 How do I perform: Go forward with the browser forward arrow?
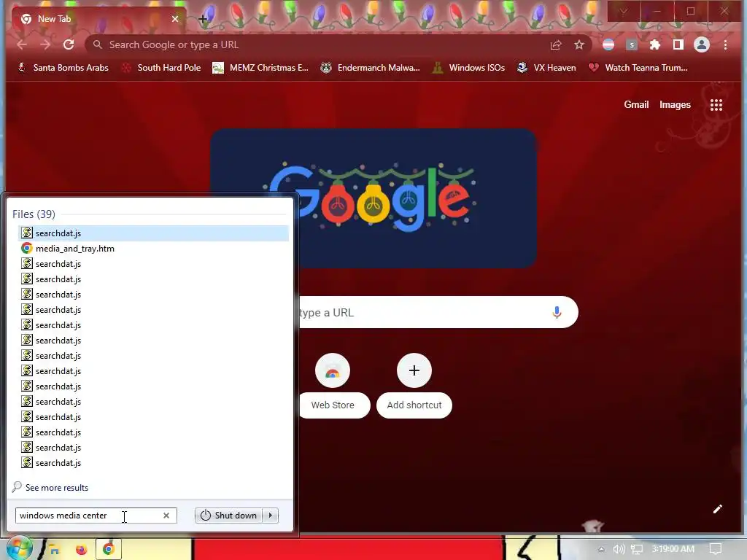45,44
